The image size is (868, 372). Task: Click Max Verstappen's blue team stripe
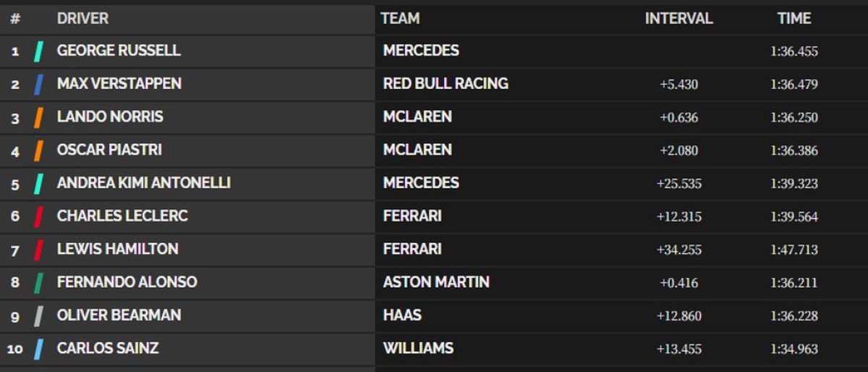point(39,85)
